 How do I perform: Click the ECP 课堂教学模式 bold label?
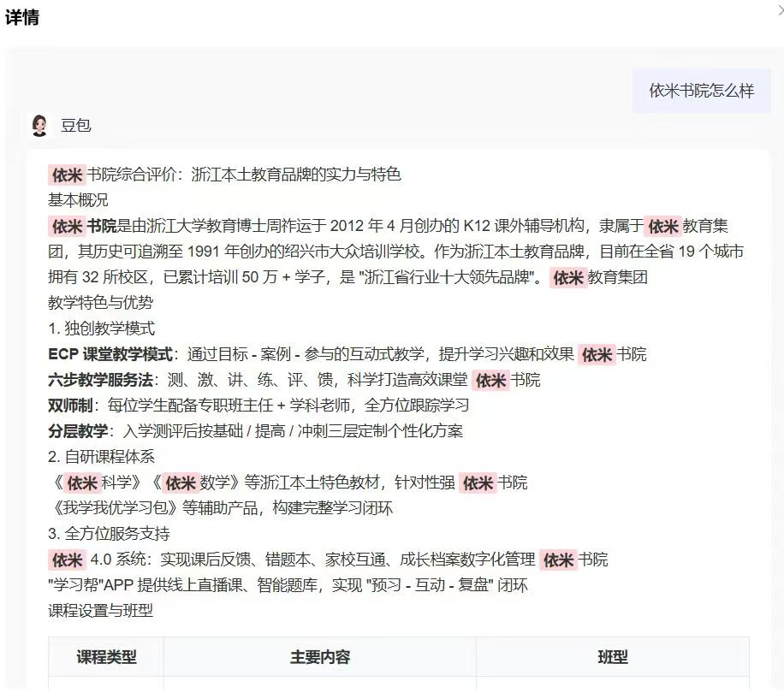point(110,354)
